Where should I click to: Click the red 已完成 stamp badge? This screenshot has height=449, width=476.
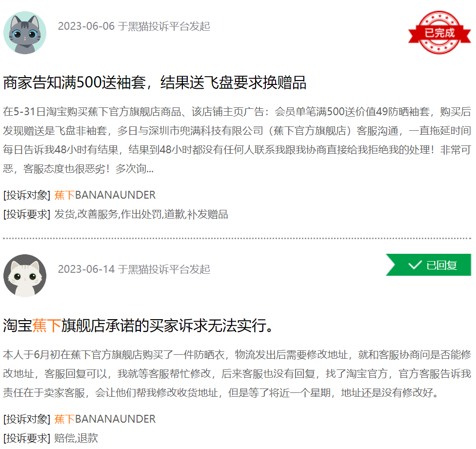click(439, 33)
